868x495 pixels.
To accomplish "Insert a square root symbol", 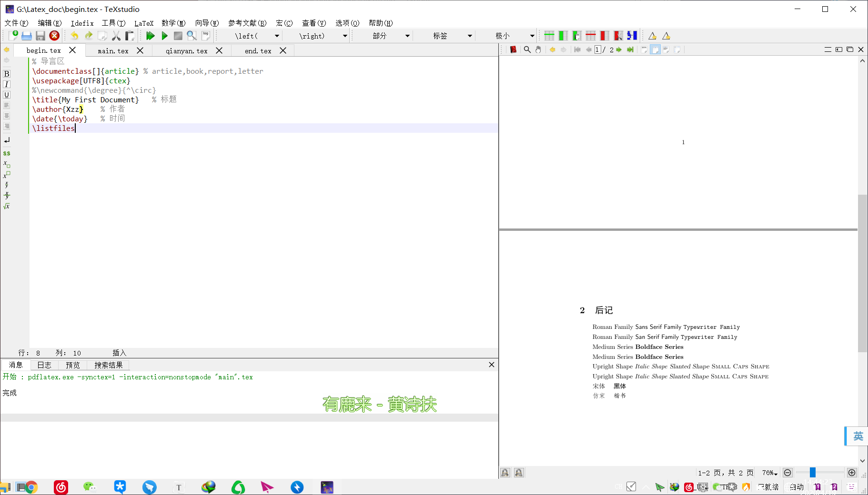I will click(x=7, y=206).
